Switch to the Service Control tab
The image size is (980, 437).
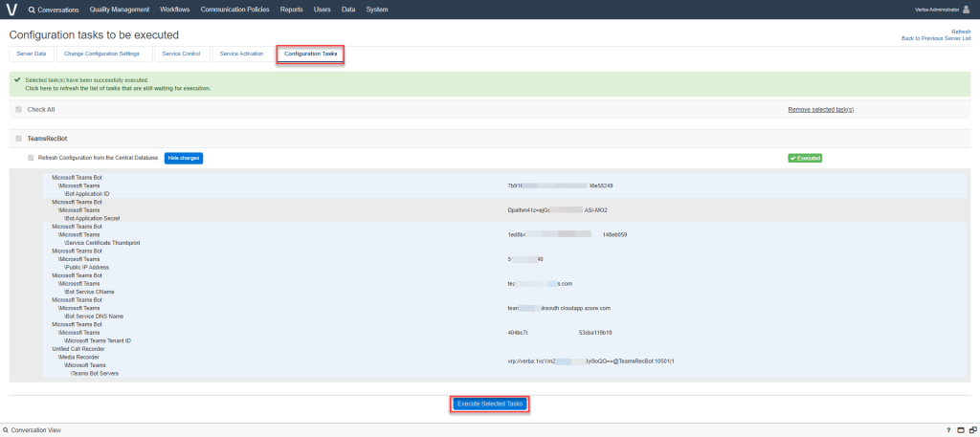(181, 55)
